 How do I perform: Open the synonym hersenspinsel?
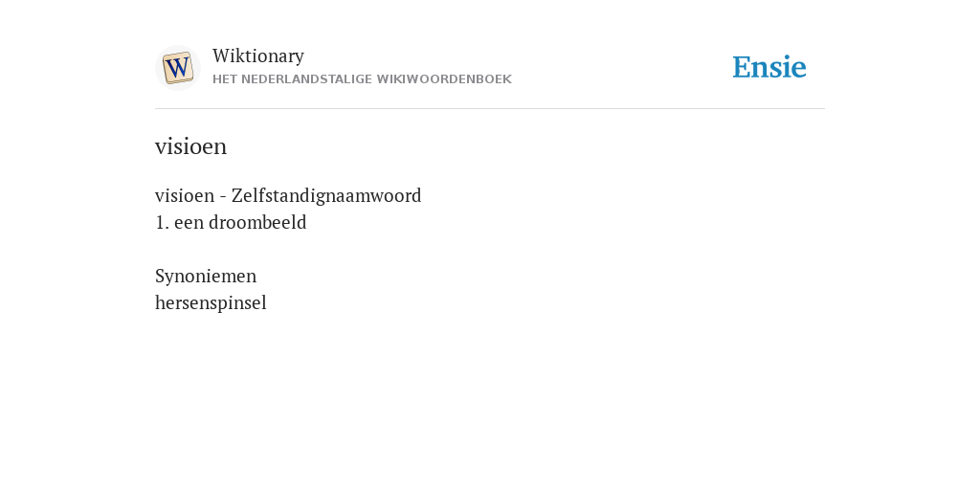coord(211,303)
